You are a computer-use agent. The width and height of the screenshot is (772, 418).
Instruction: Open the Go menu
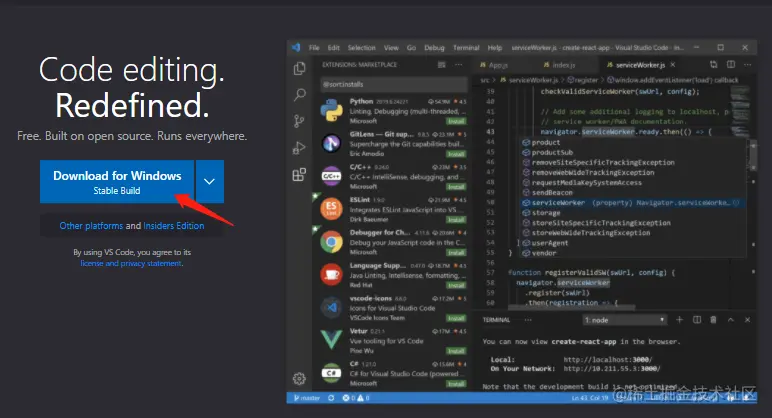tap(412, 48)
